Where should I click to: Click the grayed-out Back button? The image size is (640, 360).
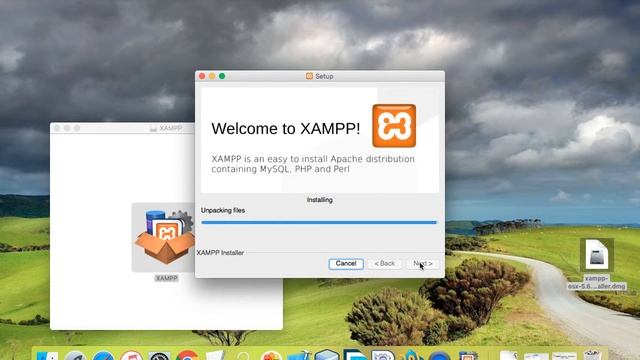384,264
